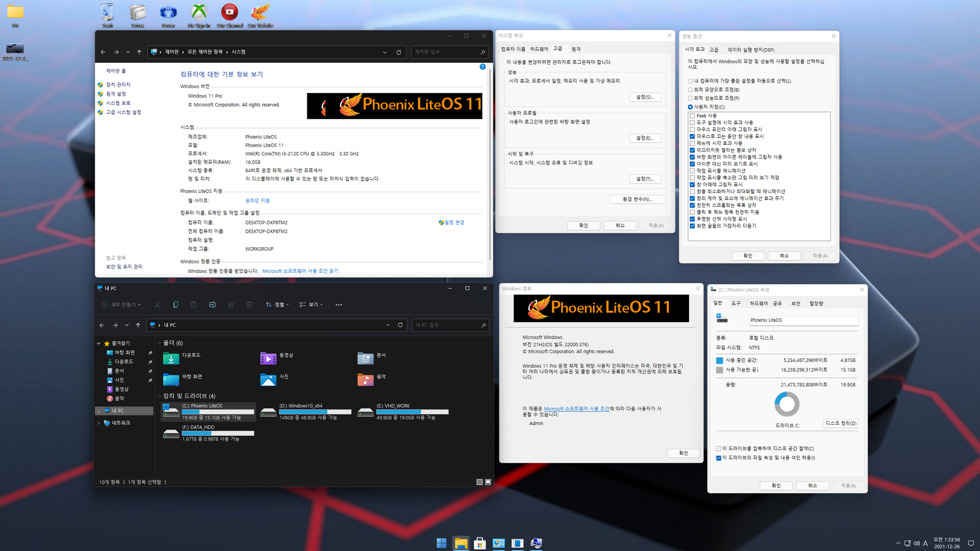The width and height of the screenshot is (980, 551).
Task: Open the 보기 view dropdown
Action: tap(311, 304)
